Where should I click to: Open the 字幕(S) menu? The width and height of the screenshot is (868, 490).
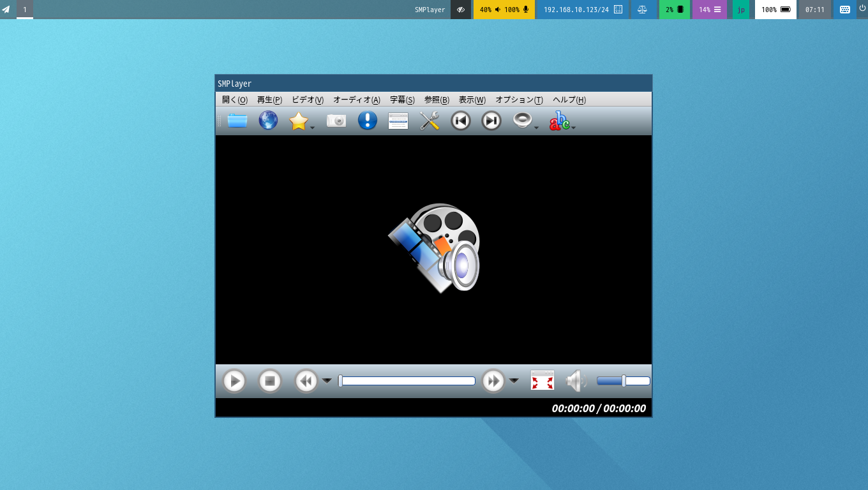tap(402, 100)
